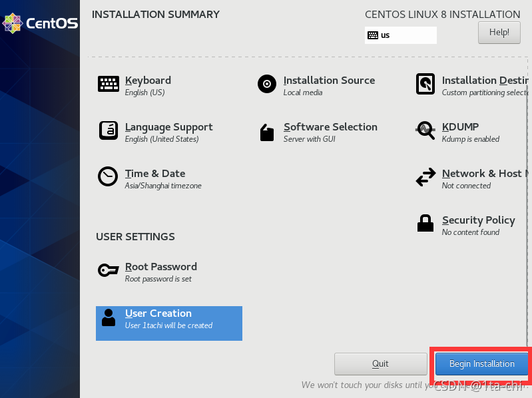Viewport: 532px width, 398px height.
Task: Click the Security Policy lock icon
Action: point(425,223)
